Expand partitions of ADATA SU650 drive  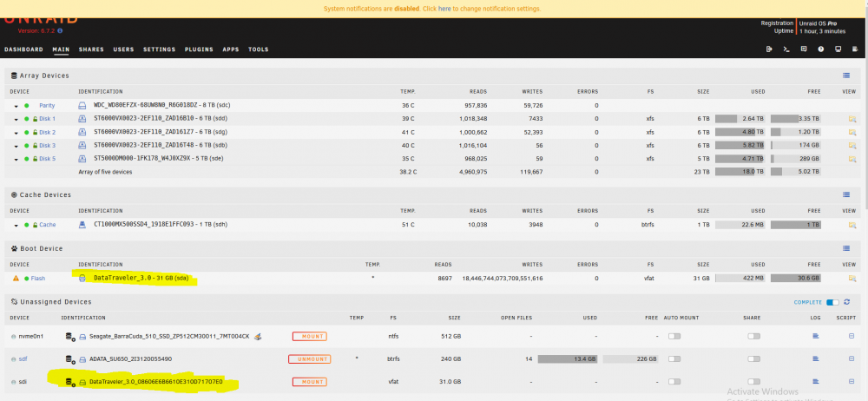coord(70,359)
